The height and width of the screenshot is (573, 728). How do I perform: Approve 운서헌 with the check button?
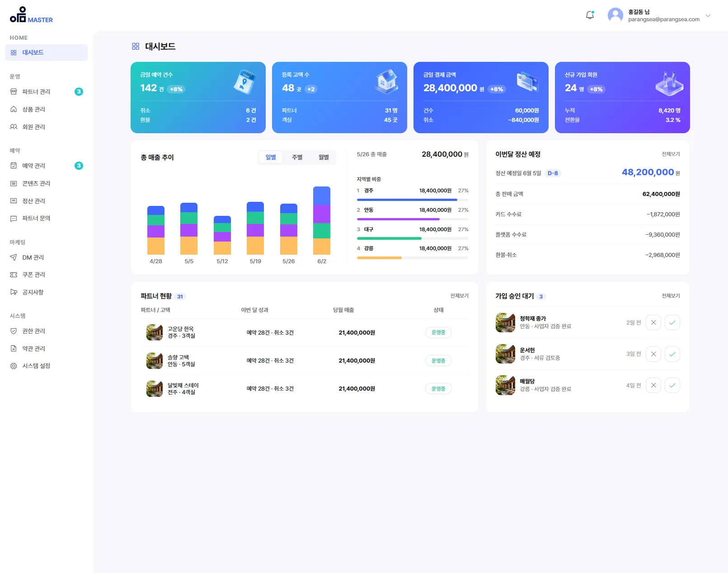pyautogui.click(x=672, y=354)
